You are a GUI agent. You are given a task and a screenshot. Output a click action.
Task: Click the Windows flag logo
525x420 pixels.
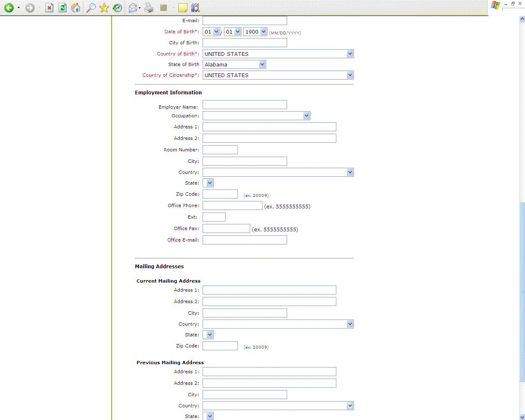(x=495, y=5)
